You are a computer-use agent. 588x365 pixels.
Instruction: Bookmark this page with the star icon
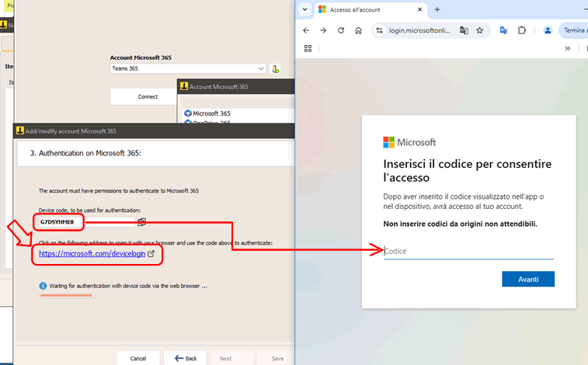pos(479,30)
